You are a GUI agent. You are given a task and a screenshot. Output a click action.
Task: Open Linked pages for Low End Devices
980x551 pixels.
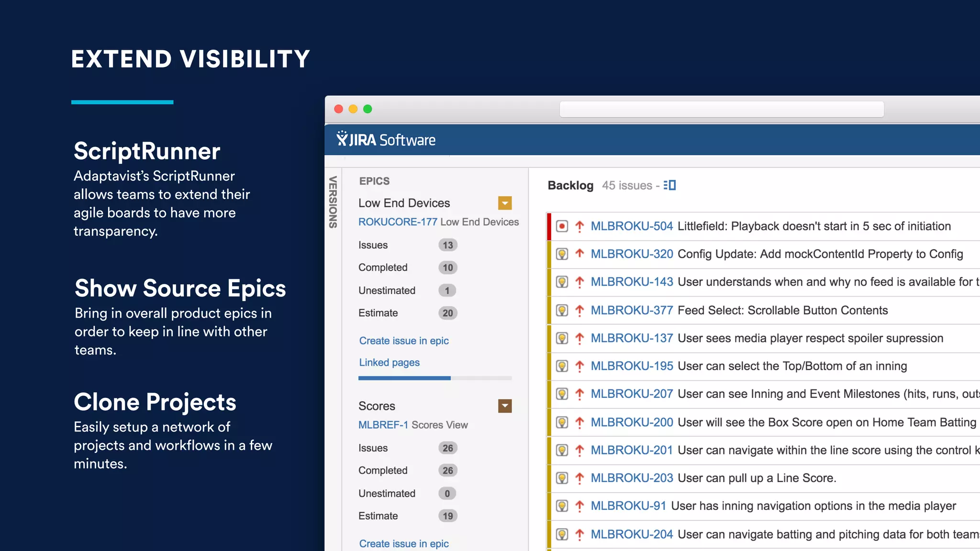click(x=390, y=363)
